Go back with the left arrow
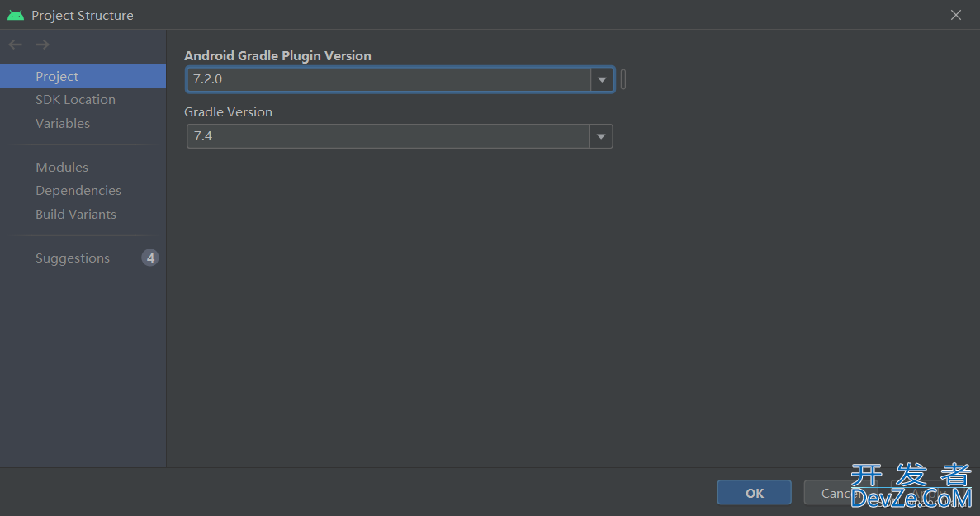The width and height of the screenshot is (980, 516). pyautogui.click(x=16, y=45)
